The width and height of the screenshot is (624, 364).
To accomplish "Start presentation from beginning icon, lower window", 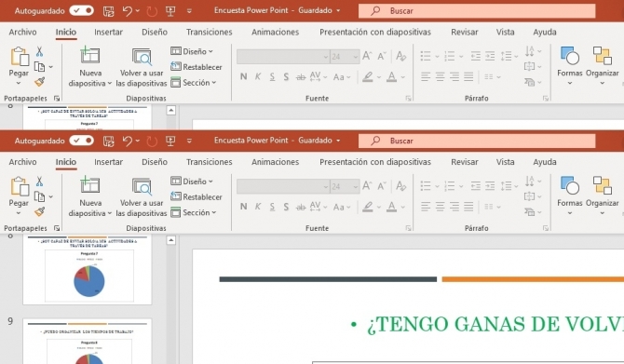I will coord(170,141).
